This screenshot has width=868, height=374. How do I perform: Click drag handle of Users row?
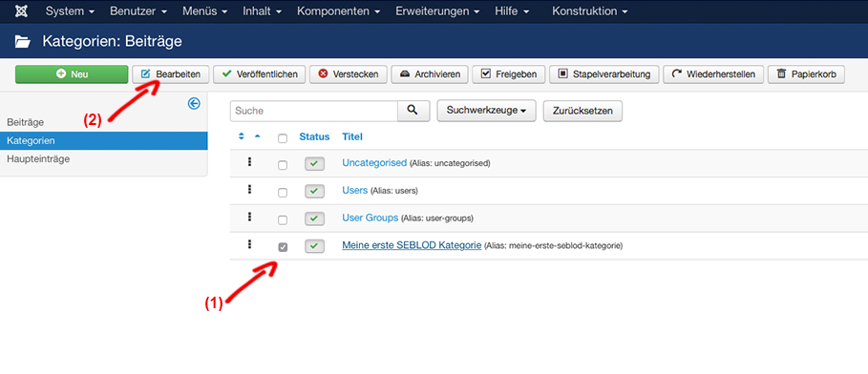pos(249,189)
